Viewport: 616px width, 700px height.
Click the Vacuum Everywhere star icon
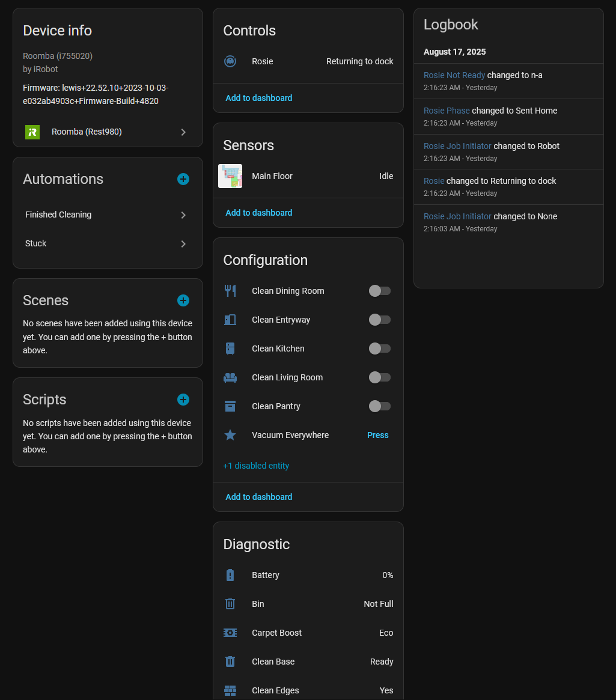click(230, 435)
